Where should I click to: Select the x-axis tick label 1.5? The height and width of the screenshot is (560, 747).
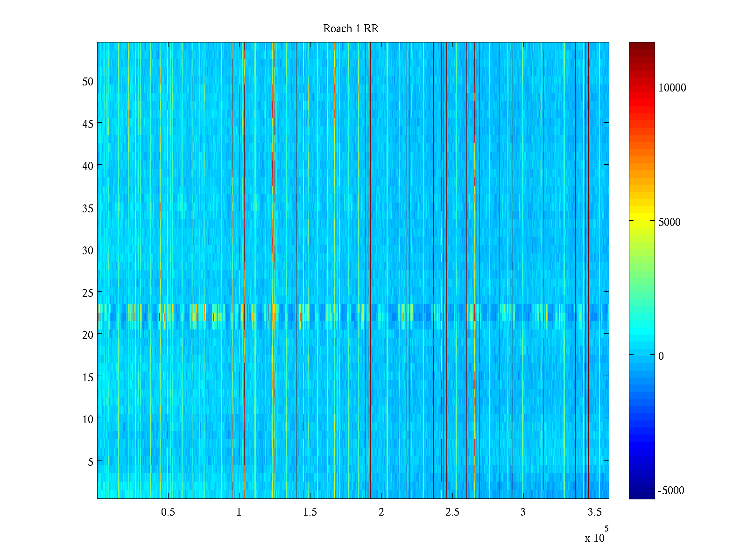click(310, 512)
